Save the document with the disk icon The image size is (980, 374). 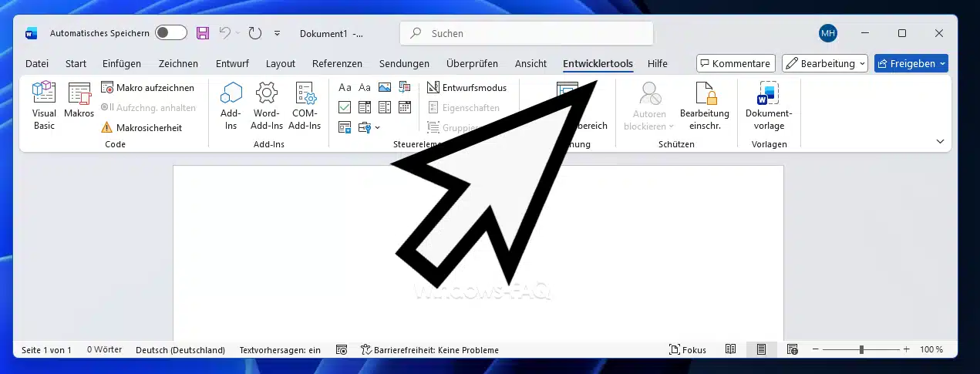(203, 33)
